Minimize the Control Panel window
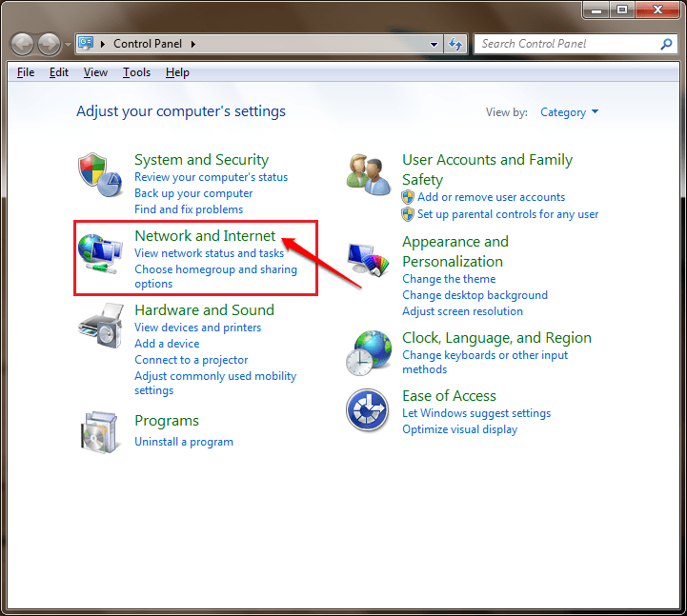 pyautogui.click(x=596, y=10)
